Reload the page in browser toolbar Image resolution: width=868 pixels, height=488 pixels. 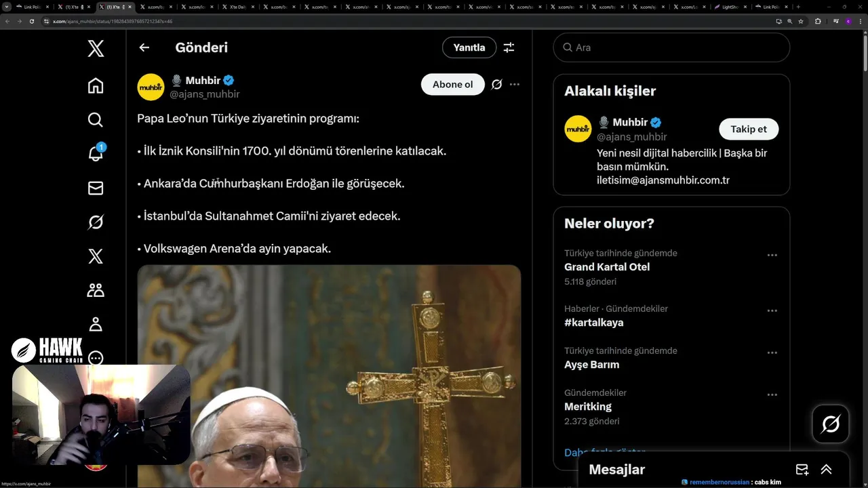(x=31, y=21)
